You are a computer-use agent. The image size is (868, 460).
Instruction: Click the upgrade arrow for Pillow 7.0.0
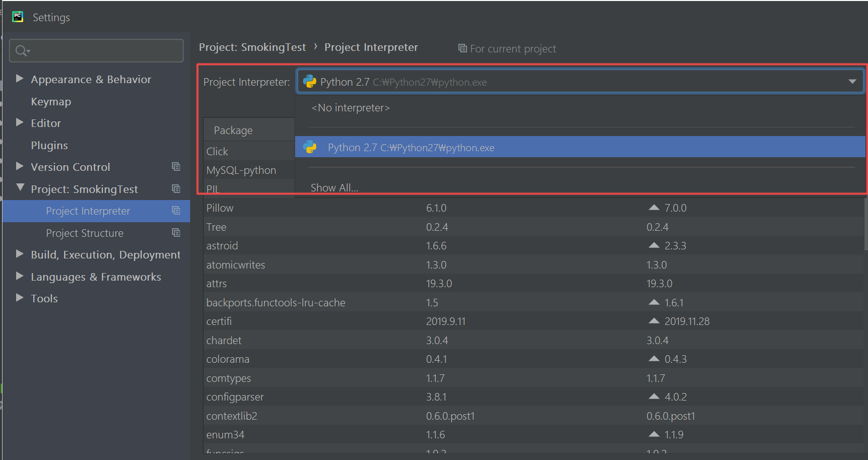click(x=654, y=208)
